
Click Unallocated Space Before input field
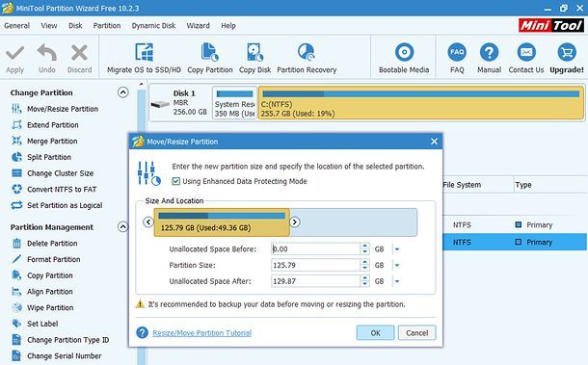pos(315,249)
